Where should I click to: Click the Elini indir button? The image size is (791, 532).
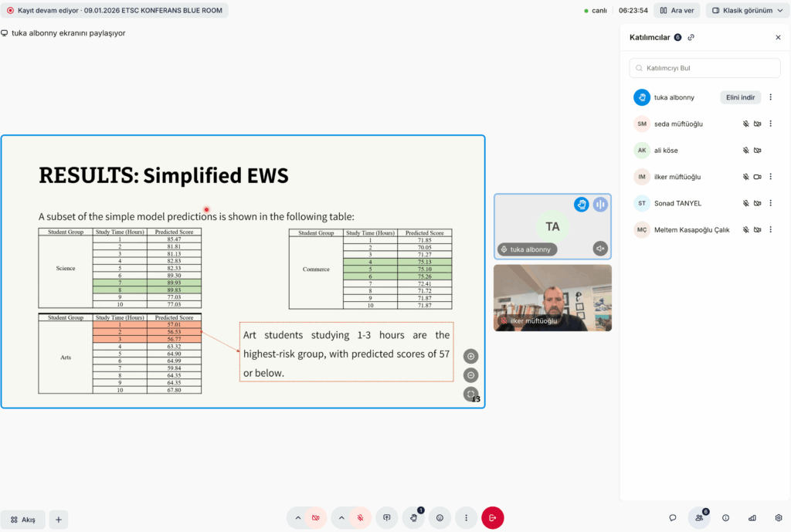[x=740, y=97]
